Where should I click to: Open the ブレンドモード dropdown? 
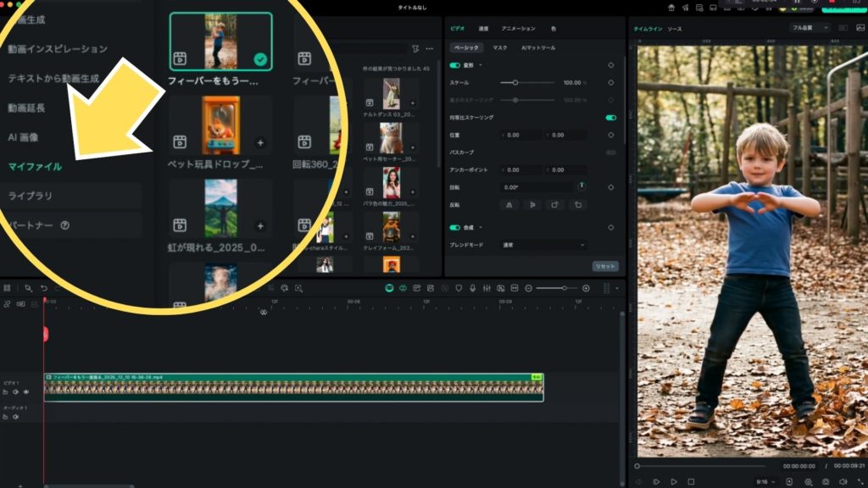coord(542,245)
